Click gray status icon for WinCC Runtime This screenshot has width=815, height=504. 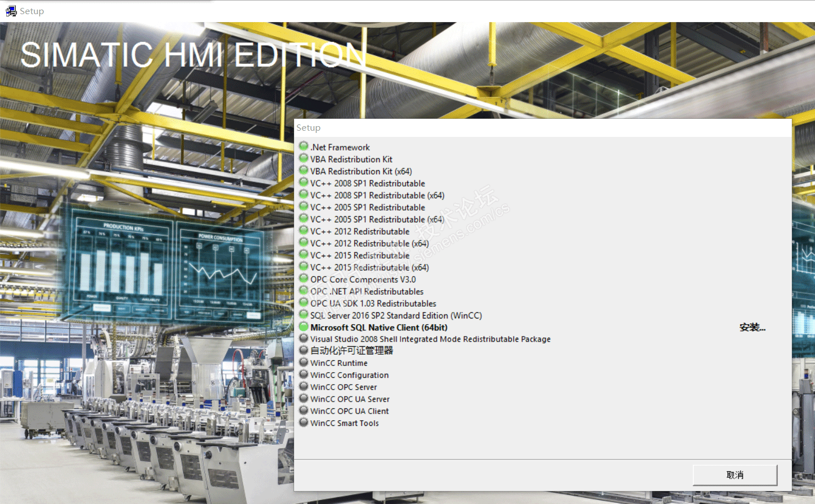(304, 362)
